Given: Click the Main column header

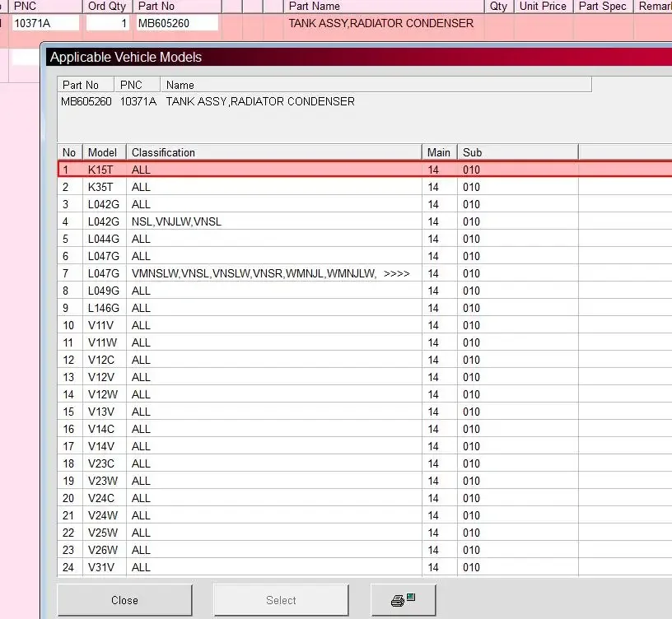Looking at the screenshot, I should coord(440,152).
